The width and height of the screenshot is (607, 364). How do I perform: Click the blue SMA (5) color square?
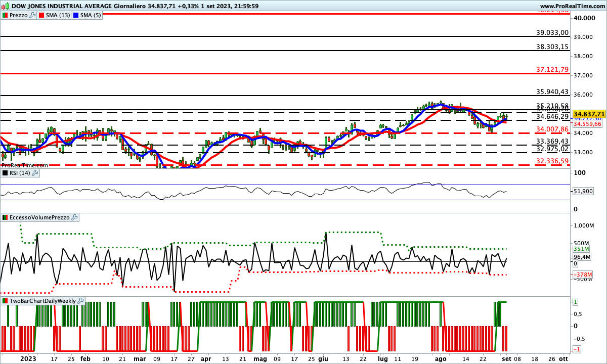click(77, 15)
